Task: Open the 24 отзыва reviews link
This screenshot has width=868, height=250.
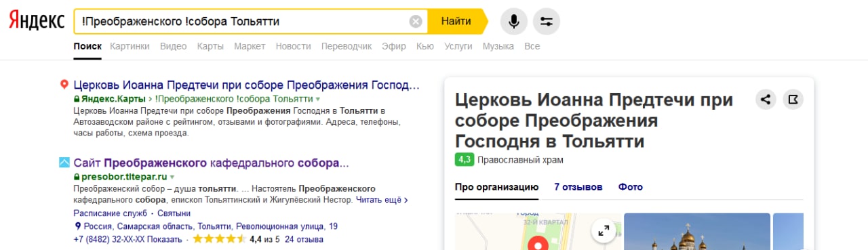Action: point(304,239)
